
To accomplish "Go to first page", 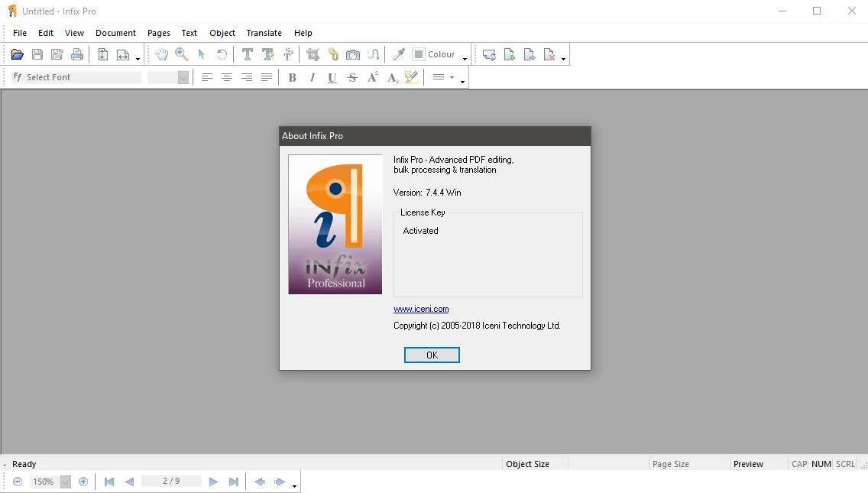I will pyautogui.click(x=109, y=482).
